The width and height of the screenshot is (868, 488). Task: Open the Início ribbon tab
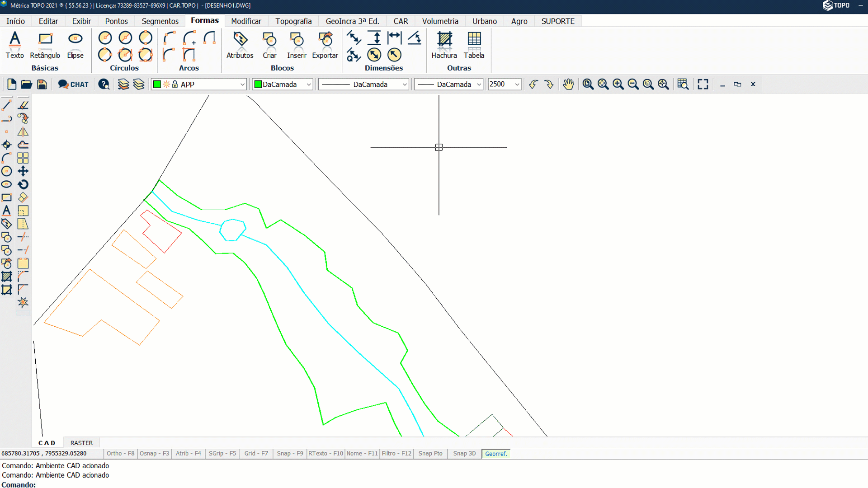(15, 21)
